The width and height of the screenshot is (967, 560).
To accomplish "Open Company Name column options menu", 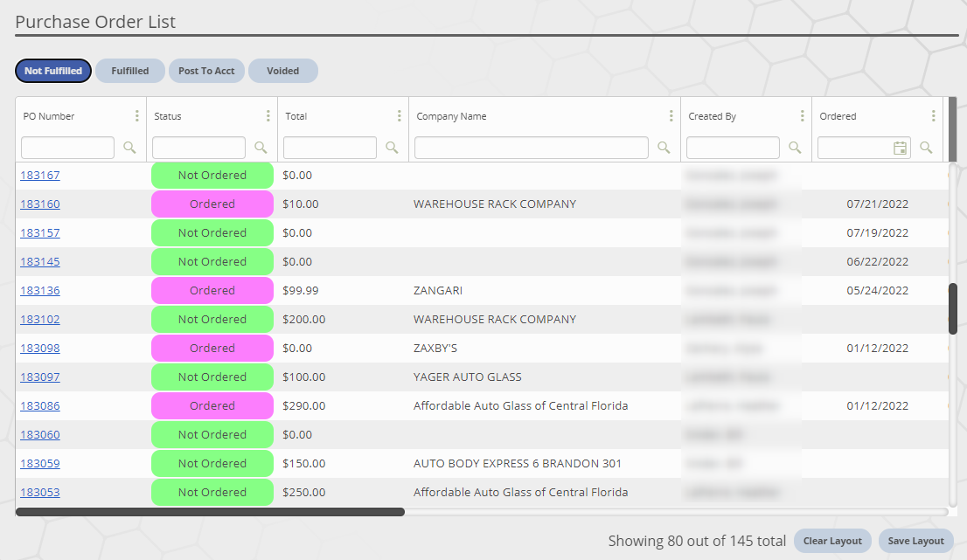I will (x=671, y=116).
